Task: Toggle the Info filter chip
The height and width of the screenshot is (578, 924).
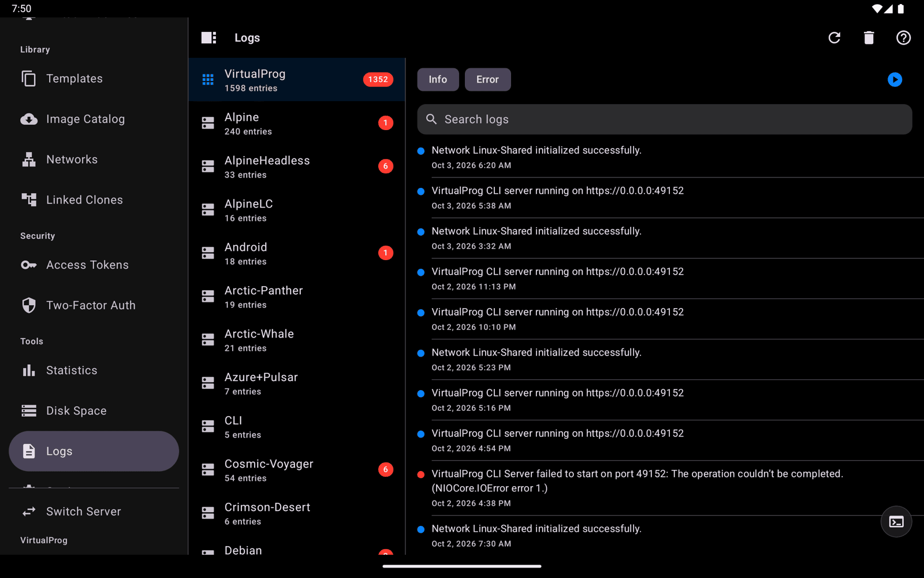Action: (x=438, y=80)
